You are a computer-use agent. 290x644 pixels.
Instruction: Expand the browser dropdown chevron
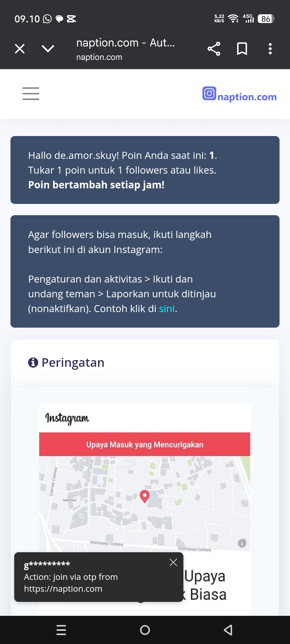(x=48, y=49)
